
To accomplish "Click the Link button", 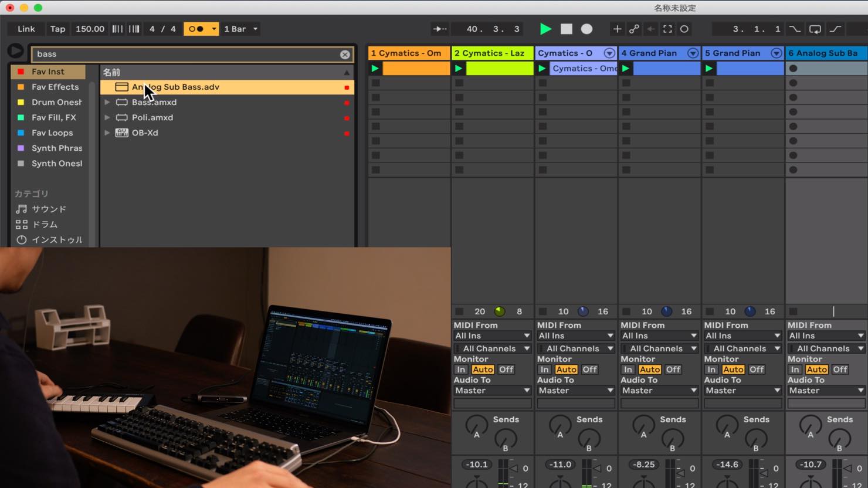I will click(26, 29).
